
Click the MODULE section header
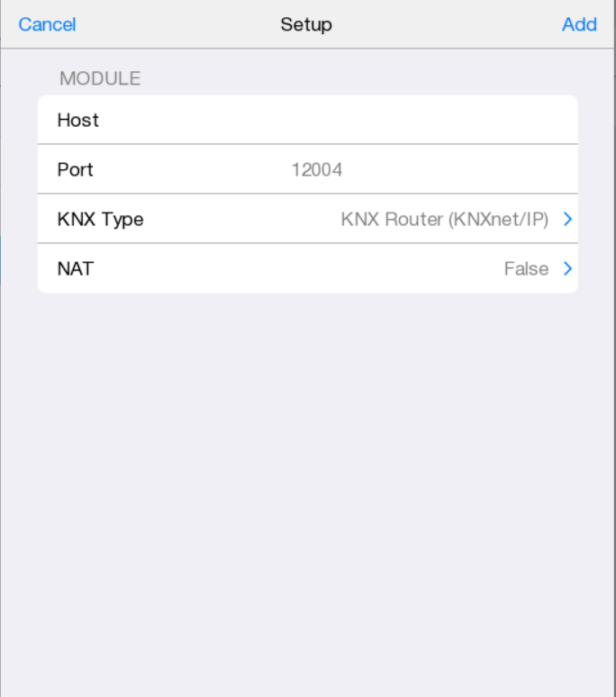click(100, 78)
